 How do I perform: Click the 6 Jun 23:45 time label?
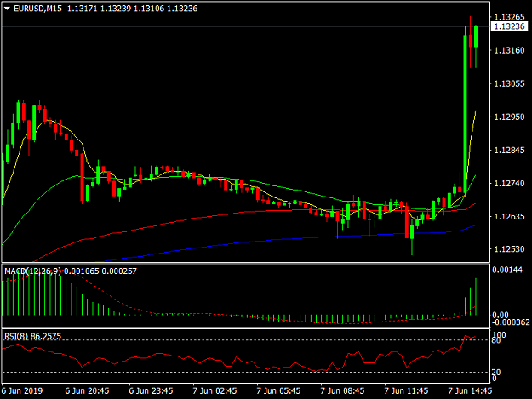point(151,390)
